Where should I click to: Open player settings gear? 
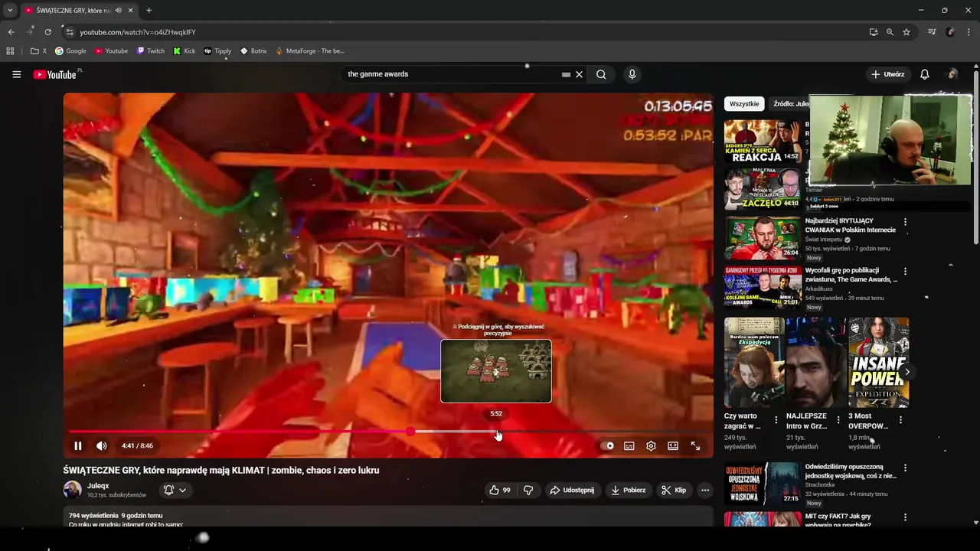point(651,445)
